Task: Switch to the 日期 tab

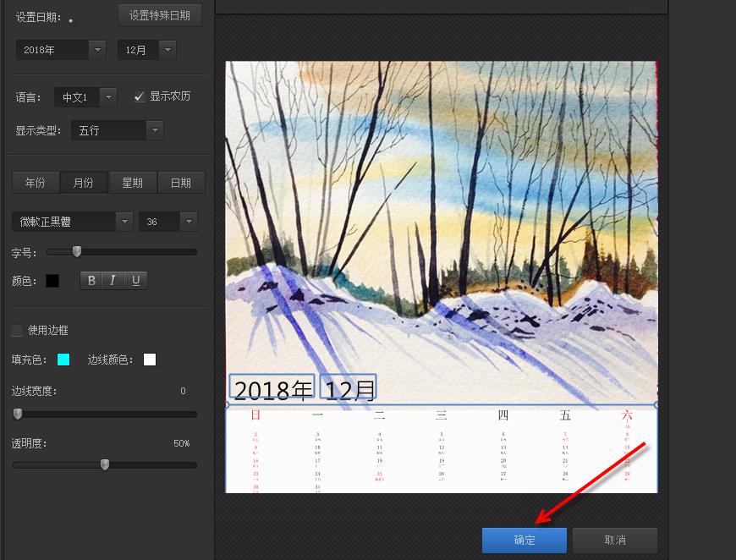Action: 181,183
